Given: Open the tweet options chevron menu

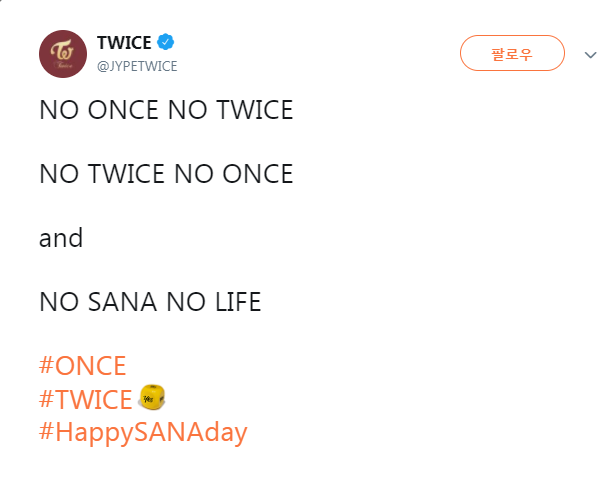Looking at the screenshot, I should tap(588, 54).
